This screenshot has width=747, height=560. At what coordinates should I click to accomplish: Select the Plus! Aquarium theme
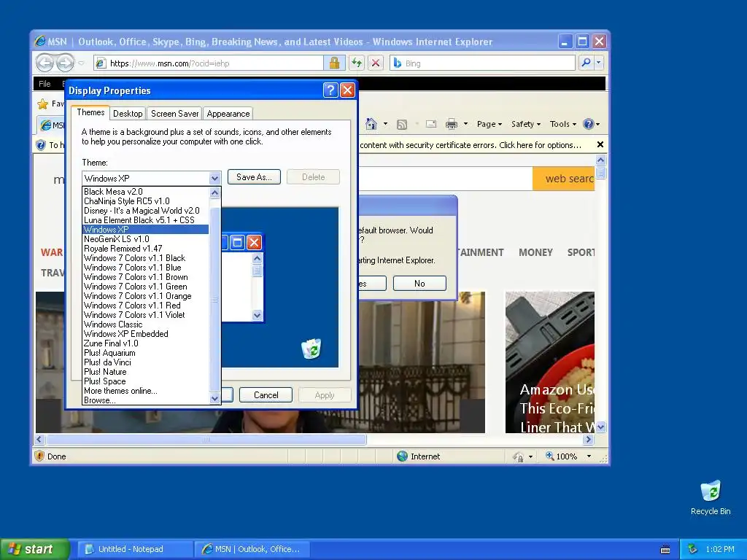click(x=145, y=353)
